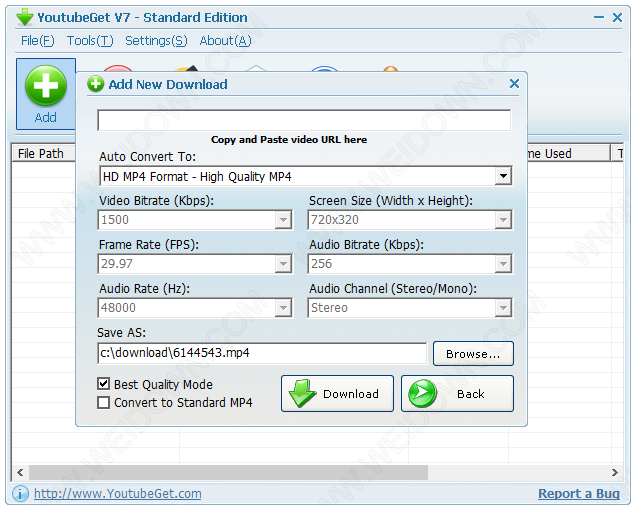The width and height of the screenshot is (631, 505).
Task: Click the horizontal scrollbar thumb
Action: click(229, 472)
